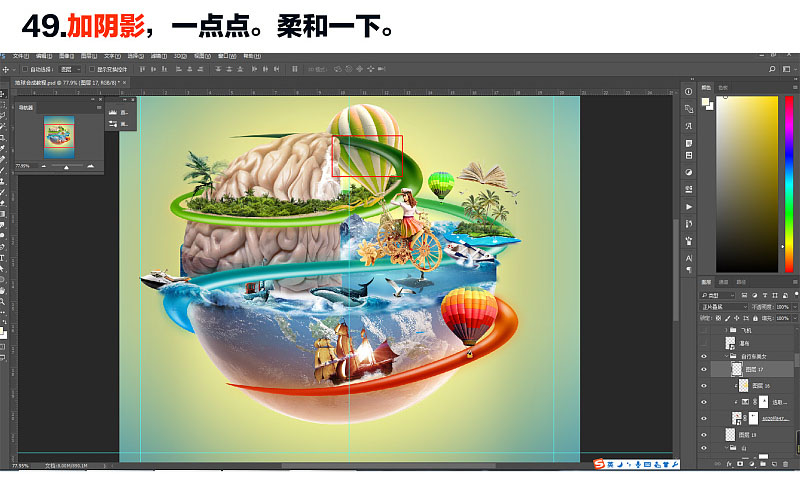Open the 滤镜 (Filter) menu
The width and height of the screenshot is (800, 477).
pyautogui.click(x=158, y=56)
